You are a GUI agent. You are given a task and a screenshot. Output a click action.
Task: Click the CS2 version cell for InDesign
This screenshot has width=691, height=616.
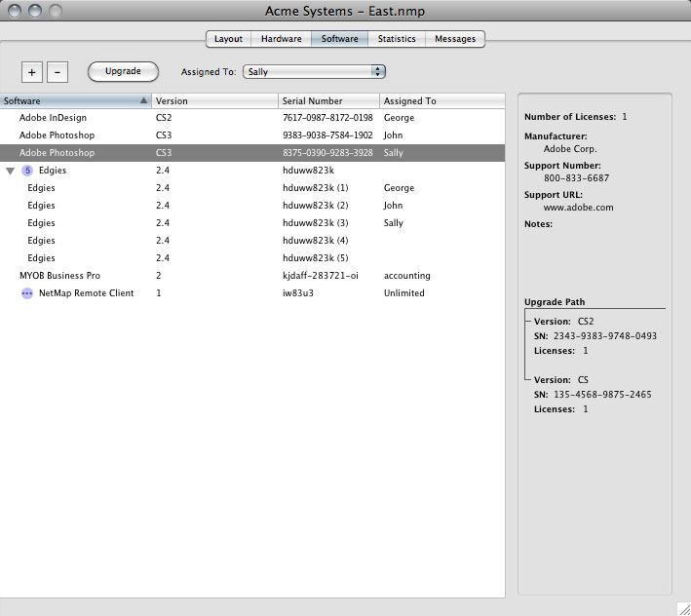164,118
